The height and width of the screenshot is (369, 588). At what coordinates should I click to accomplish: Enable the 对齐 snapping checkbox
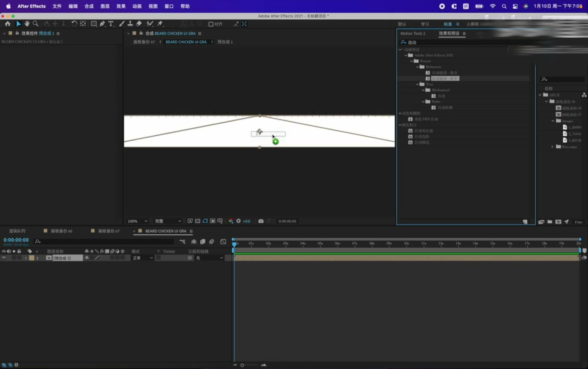[x=211, y=24]
